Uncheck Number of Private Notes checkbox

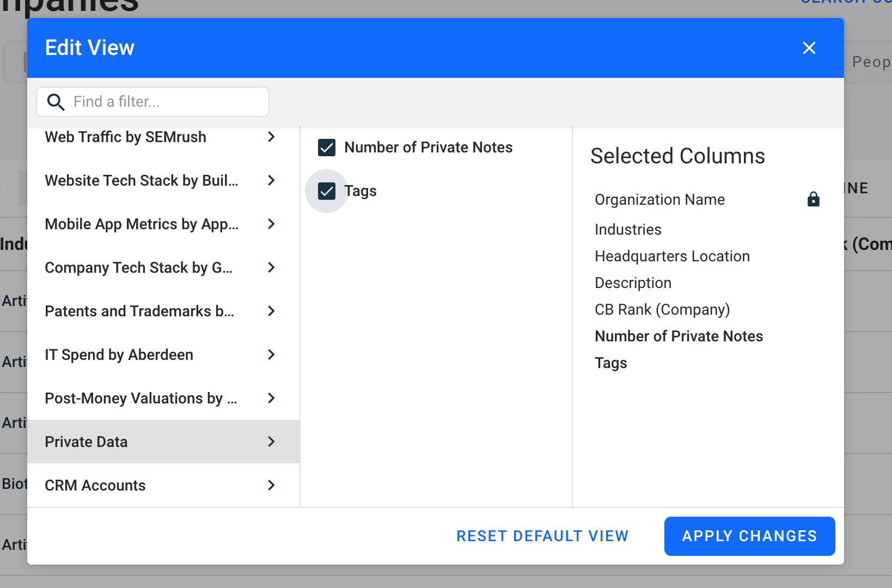pos(327,148)
